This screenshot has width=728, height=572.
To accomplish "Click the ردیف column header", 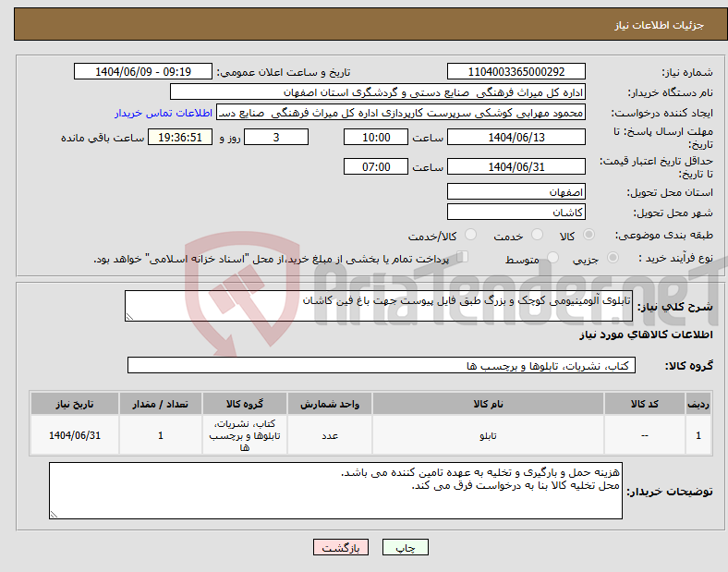I will pos(698,404).
